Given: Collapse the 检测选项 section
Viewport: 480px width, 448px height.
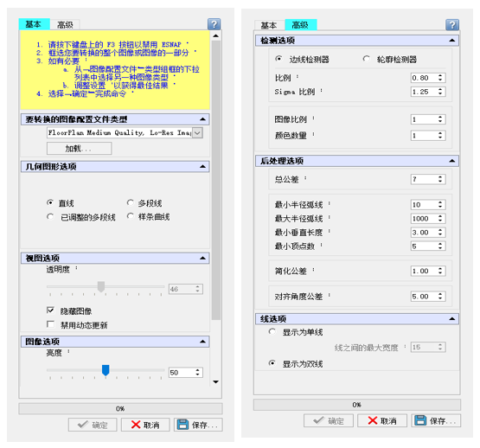Looking at the screenshot, I should pos(452,41).
